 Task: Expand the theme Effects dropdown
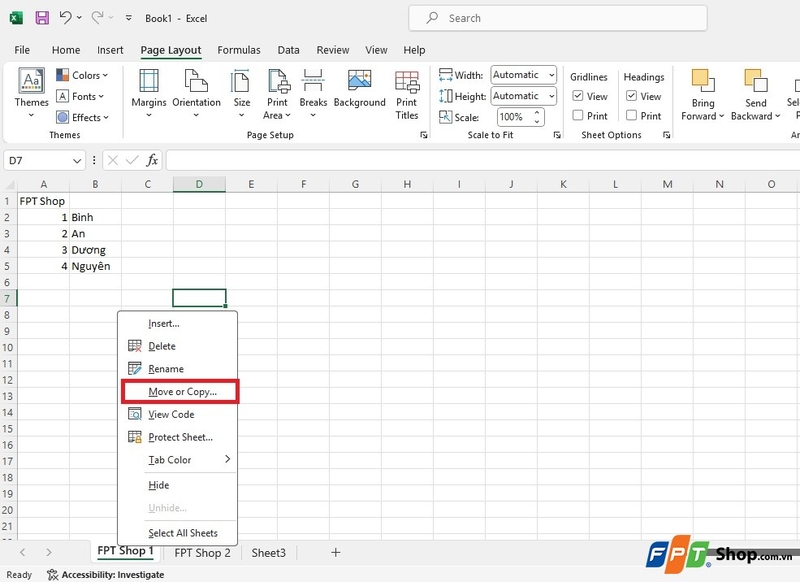(82, 117)
